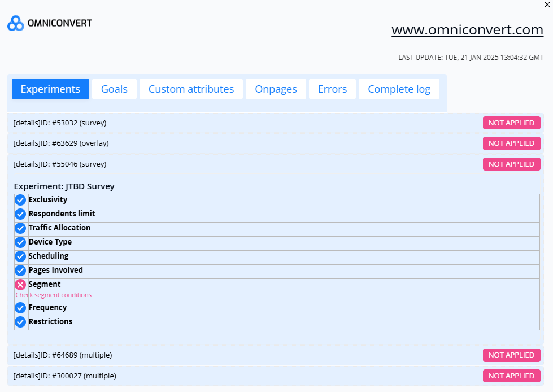Click NOT APPLIED badge for experiment #63629
Screen dimensions: 553x392
coord(511,143)
